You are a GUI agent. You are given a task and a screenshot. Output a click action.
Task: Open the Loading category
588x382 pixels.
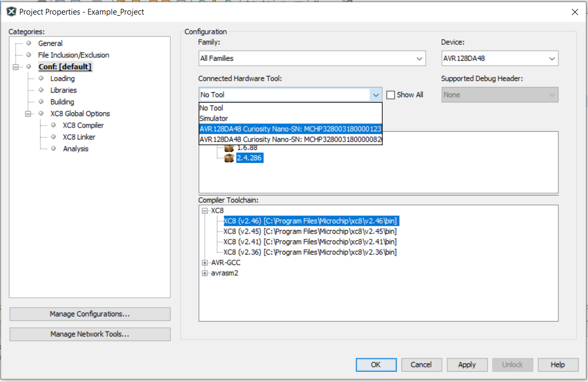pos(62,79)
